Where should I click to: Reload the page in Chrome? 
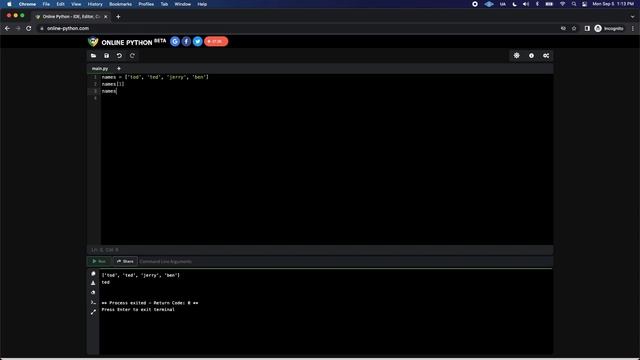29,28
